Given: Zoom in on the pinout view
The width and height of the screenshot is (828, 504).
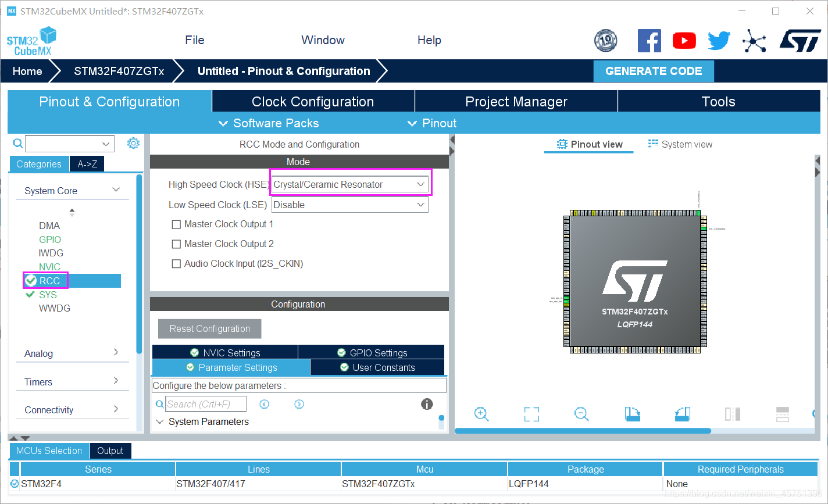Looking at the screenshot, I should pyautogui.click(x=481, y=414).
